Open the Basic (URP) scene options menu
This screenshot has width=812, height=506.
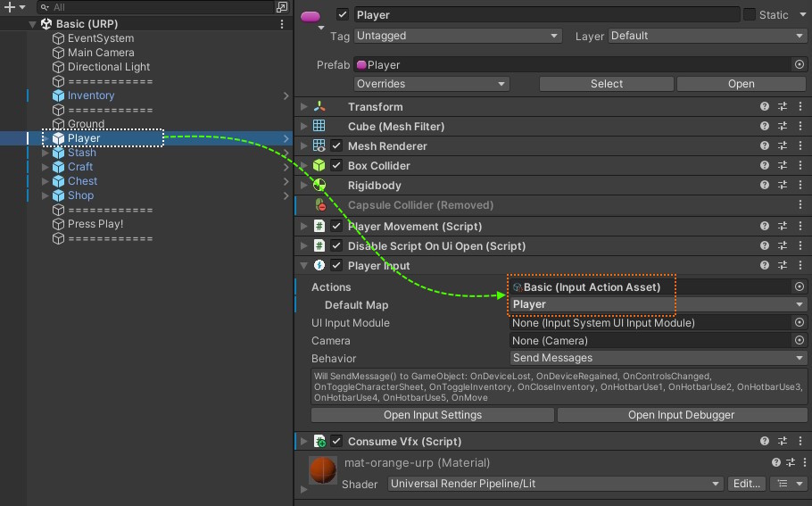click(x=283, y=24)
